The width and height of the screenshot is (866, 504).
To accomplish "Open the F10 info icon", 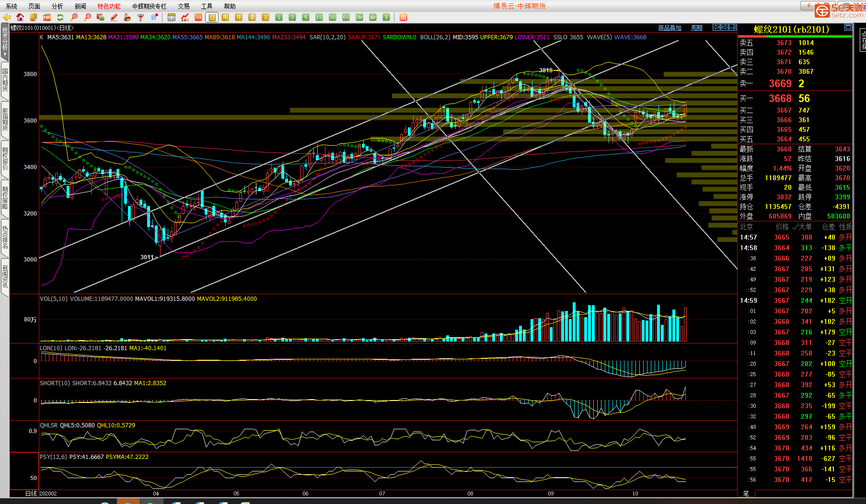I will (47, 17).
